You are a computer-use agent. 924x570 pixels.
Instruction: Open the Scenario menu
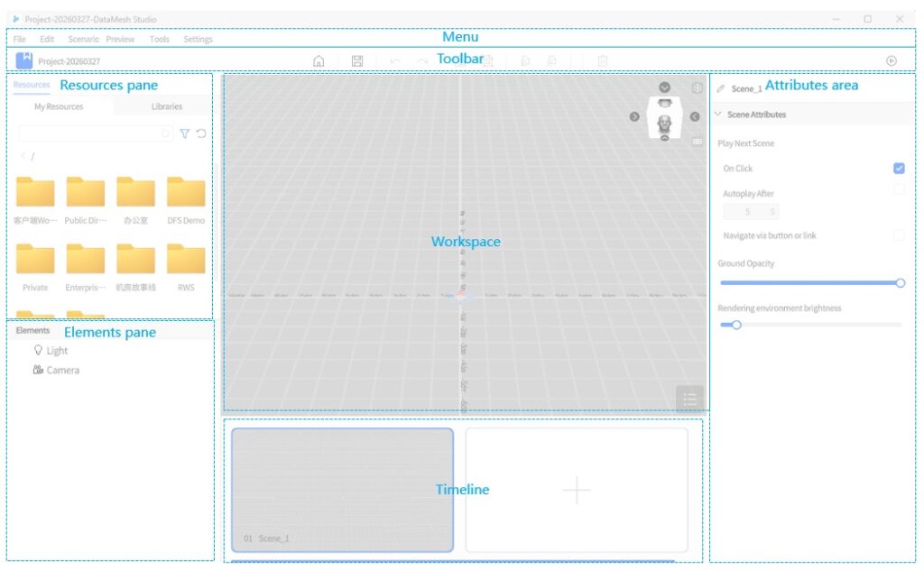pos(84,39)
